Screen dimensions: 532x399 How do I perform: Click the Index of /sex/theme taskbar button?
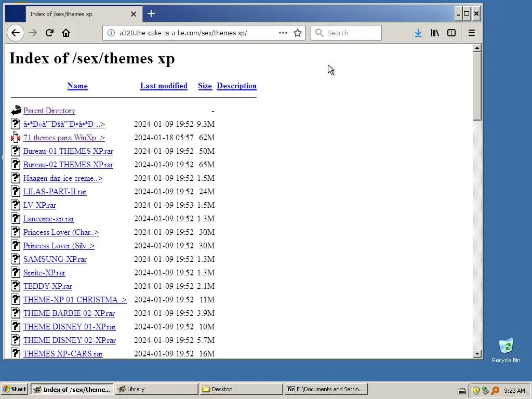click(72, 390)
